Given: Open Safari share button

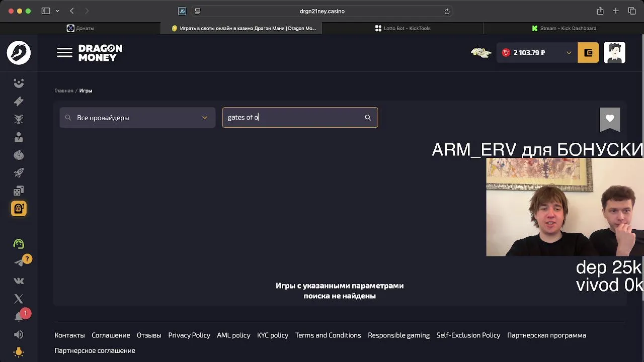Looking at the screenshot, I should tap(600, 11).
